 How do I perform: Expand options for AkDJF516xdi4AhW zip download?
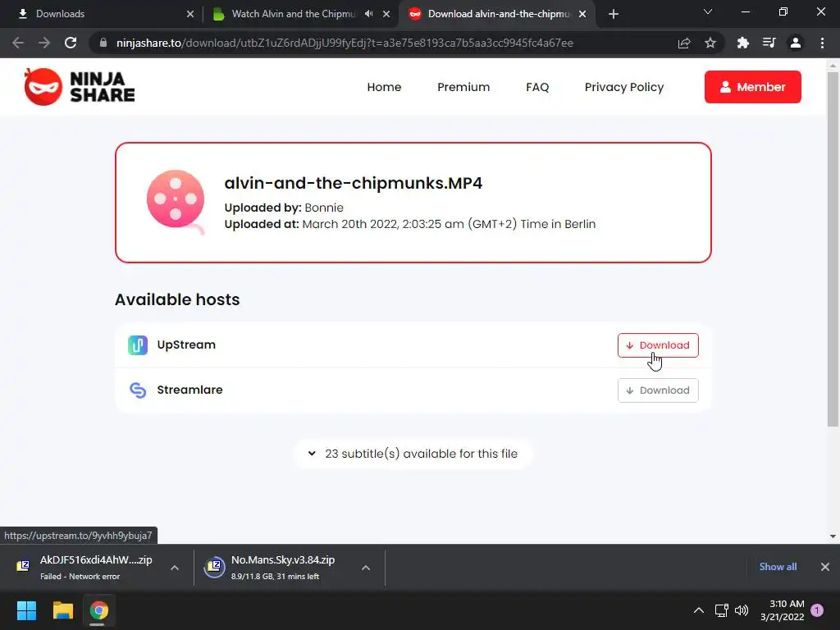pyautogui.click(x=175, y=568)
